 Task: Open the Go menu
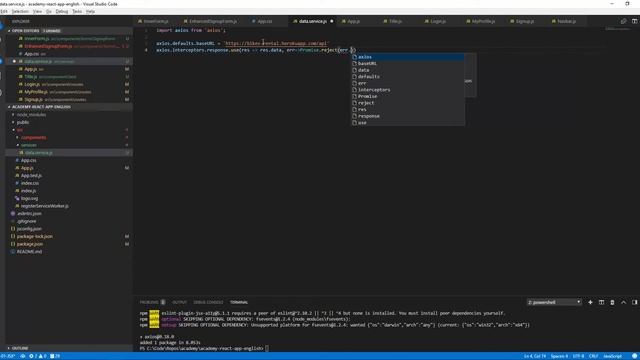point(49,11)
